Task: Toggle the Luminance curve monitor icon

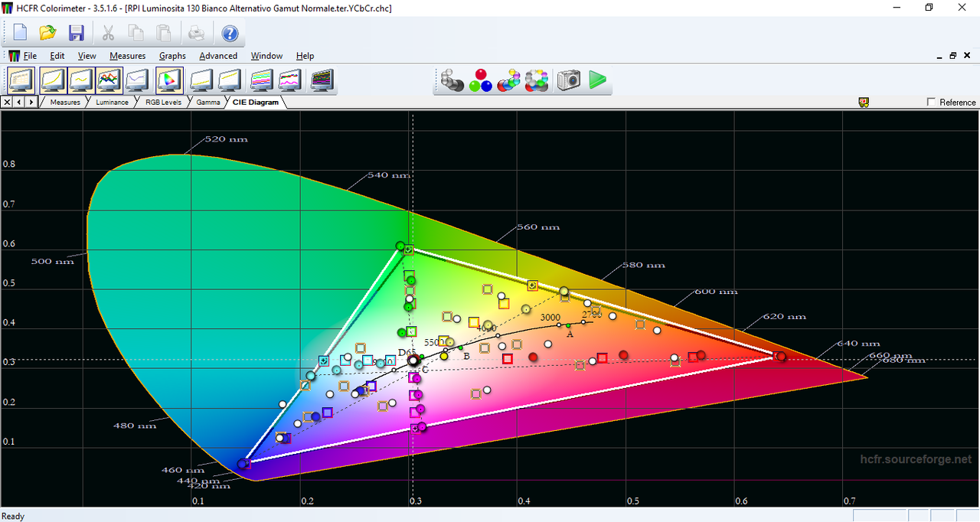Action: click(53, 80)
